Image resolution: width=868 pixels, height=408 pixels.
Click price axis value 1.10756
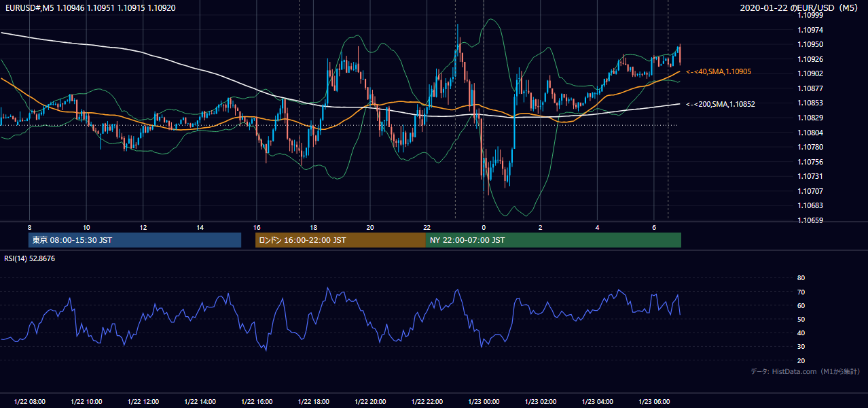click(x=811, y=162)
